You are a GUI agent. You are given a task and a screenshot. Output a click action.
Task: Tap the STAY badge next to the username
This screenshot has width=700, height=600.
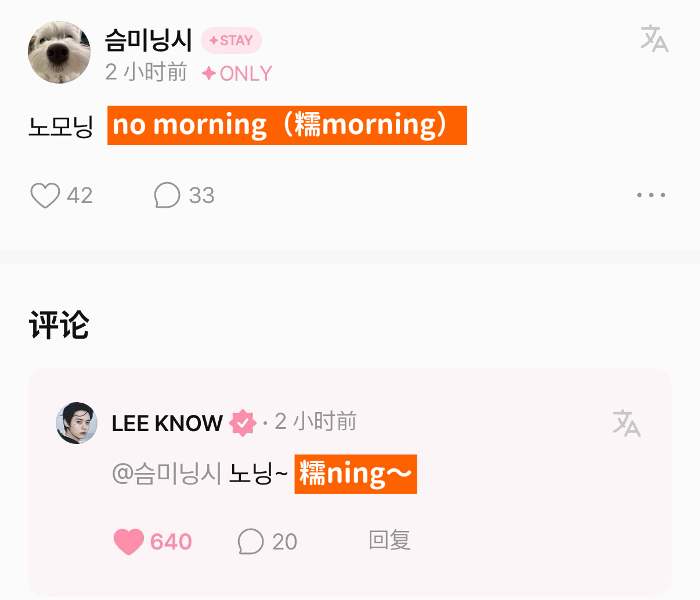[231, 41]
